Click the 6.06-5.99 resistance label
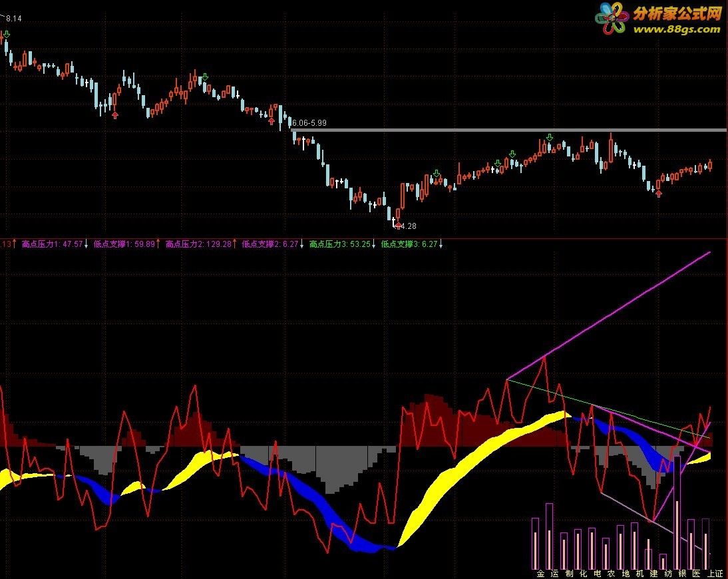Screen dimensions: 728x579 tap(309, 123)
